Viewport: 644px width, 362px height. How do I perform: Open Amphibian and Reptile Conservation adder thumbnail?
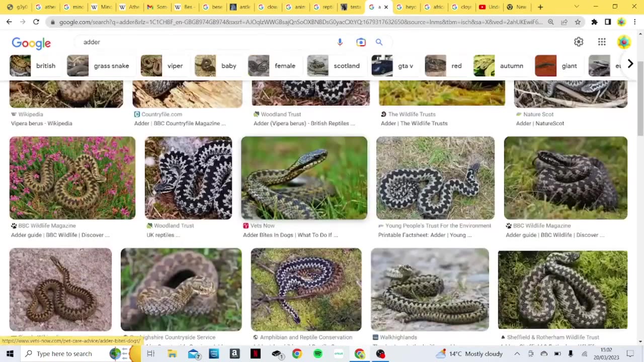[306, 289]
